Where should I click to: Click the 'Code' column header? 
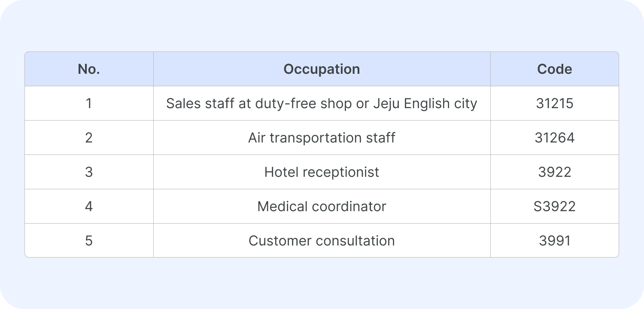(x=554, y=69)
